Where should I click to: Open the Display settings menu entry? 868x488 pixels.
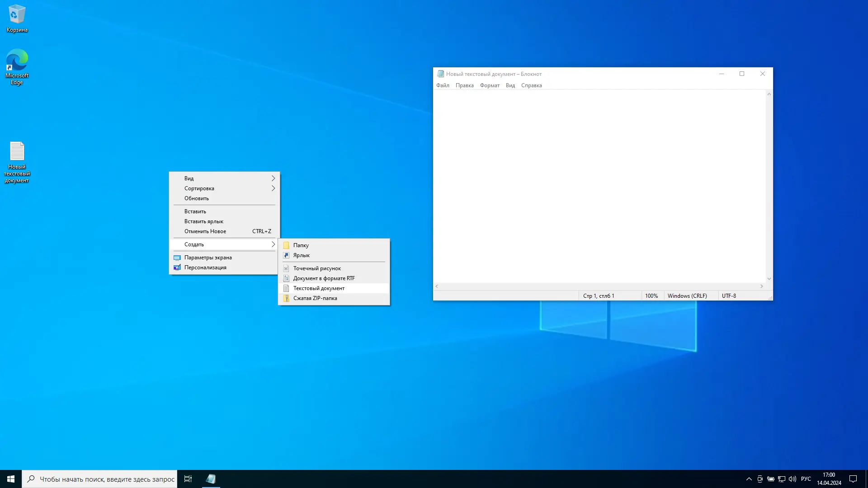(x=208, y=258)
